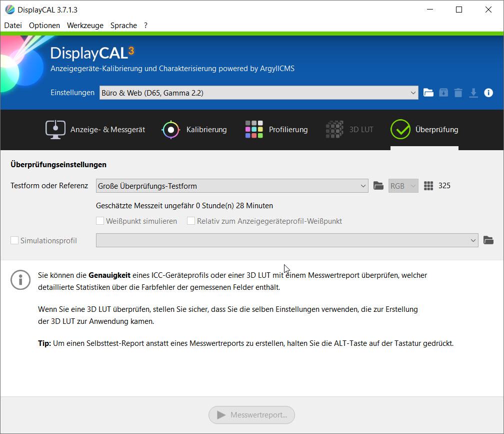
Task: Click the Anzeige- & Messgerät monitor icon
Action: coord(55,130)
